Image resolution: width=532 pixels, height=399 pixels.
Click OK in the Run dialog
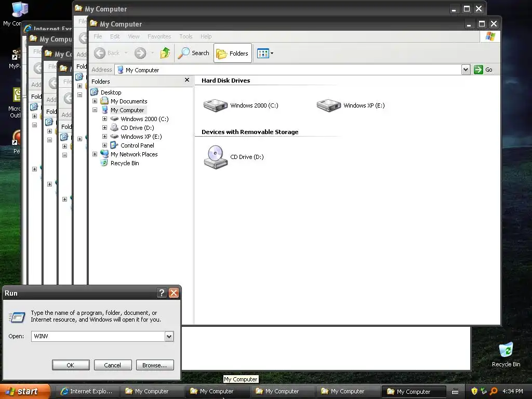71,365
